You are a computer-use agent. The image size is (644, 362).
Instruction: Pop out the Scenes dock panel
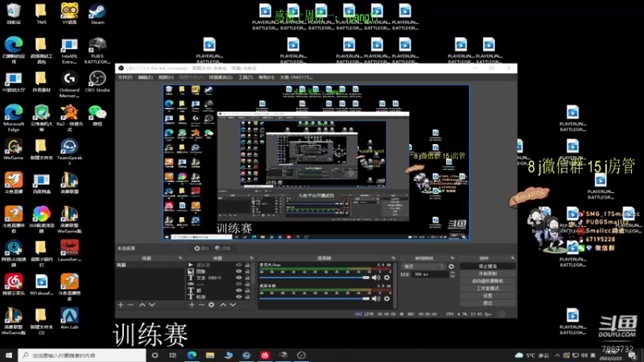pyautogui.click(x=180, y=258)
